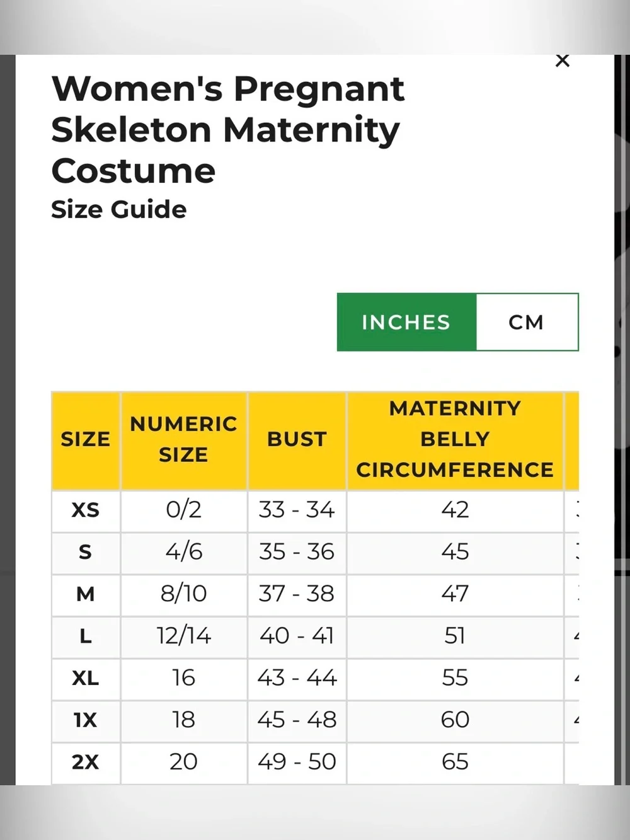Click the costume title heading text
Image resolution: width=630 pixels, height=840 pixels.
227,130
